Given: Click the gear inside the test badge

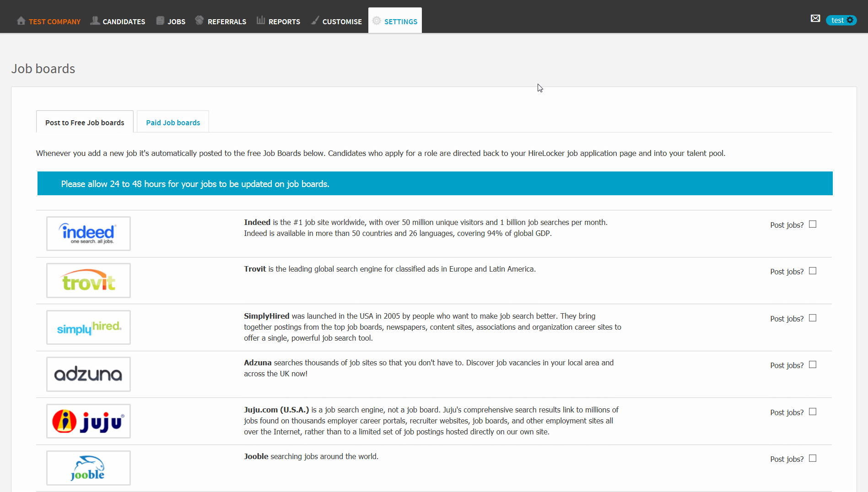Looking at the screenshot, I should pos(851,20).
